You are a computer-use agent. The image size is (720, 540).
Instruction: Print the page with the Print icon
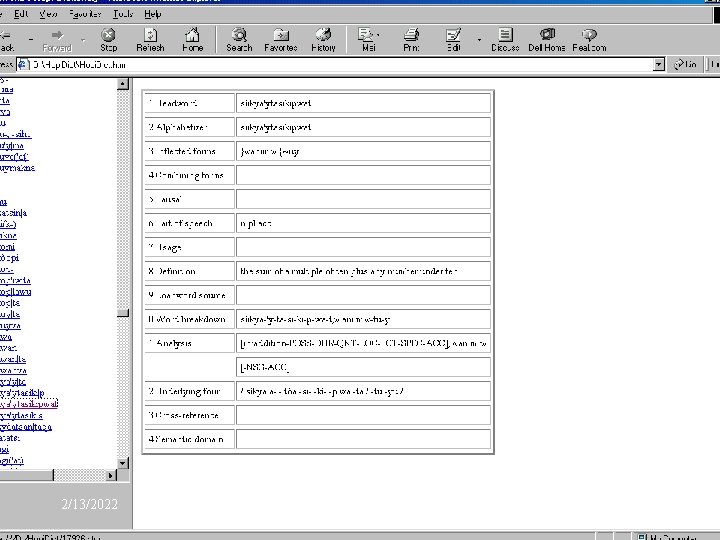pyautogui.click(x=411, y=40)
